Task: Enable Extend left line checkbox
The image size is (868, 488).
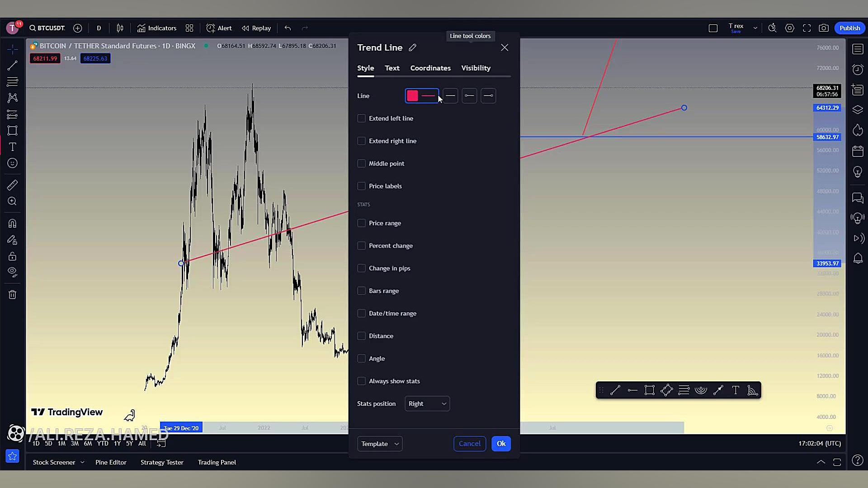Action: pyautogui.click(x=361, y=118)
